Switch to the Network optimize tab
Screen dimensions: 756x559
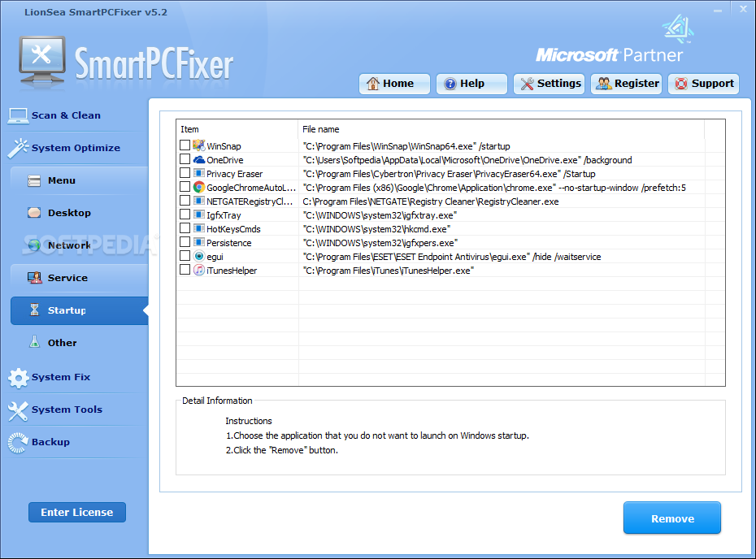tap(79, 245)
